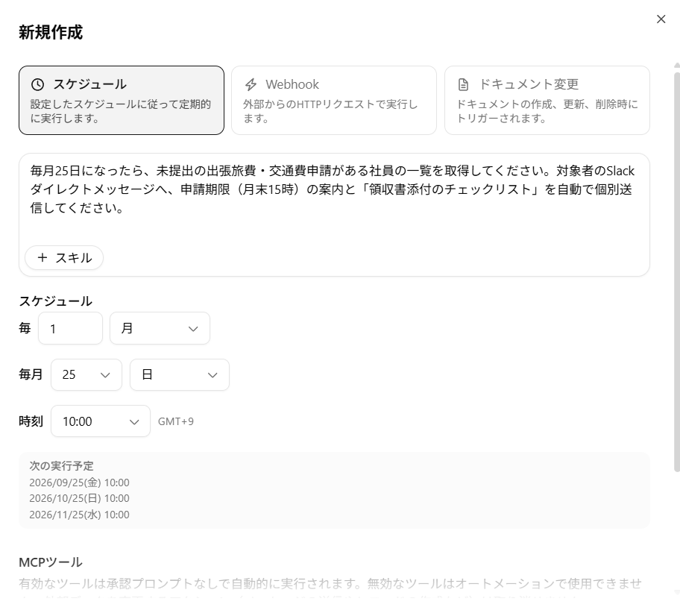Click the MCPツール section heading
The image size is (680, 616).
pos(51,562)
